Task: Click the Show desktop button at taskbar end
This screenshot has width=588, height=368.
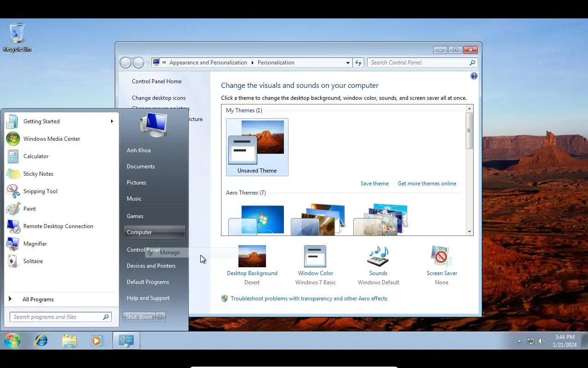Action: [584, 341]
